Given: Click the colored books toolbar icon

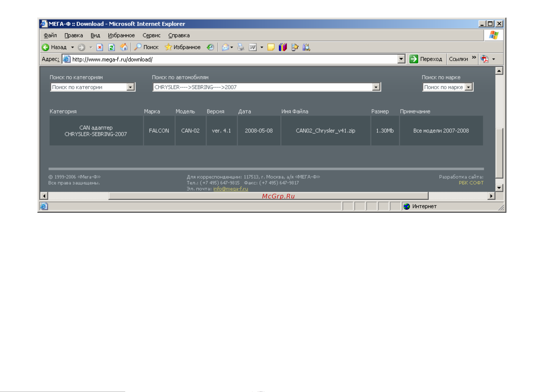Looking at the screenshot, I should click(283, 47).
